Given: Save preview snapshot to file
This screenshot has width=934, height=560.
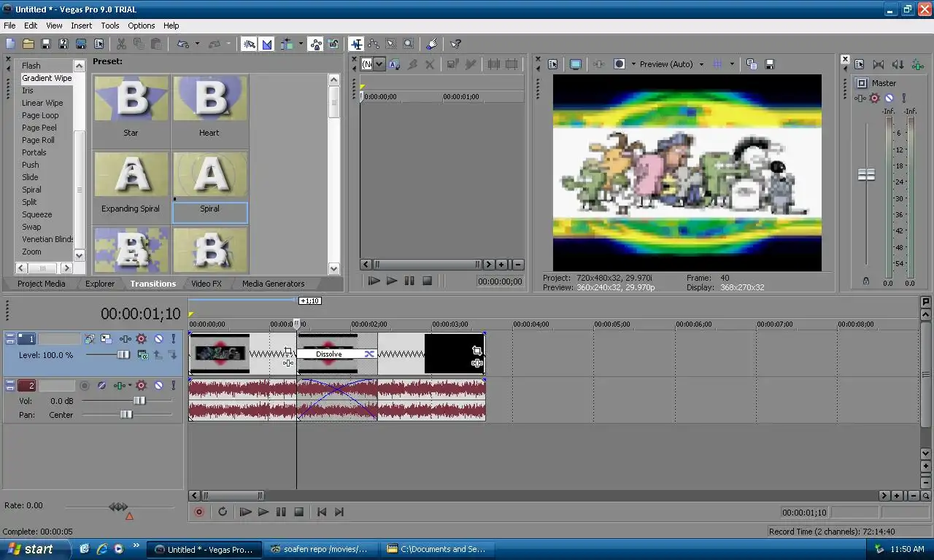Looking at the screenshot, I should coord(769,64).
